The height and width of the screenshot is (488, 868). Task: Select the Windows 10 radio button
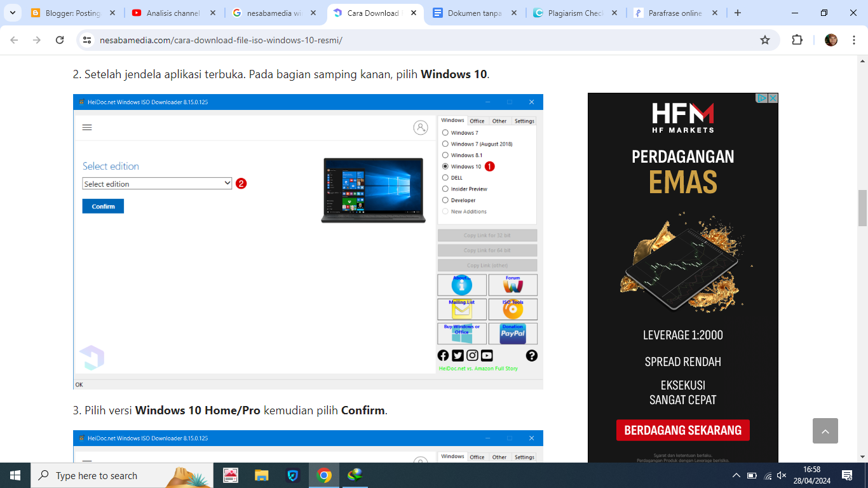click(x=445, y=166)
